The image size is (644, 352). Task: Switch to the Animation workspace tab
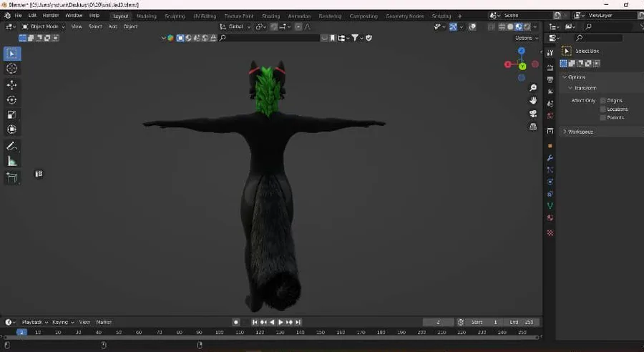(x=299, y=16)
